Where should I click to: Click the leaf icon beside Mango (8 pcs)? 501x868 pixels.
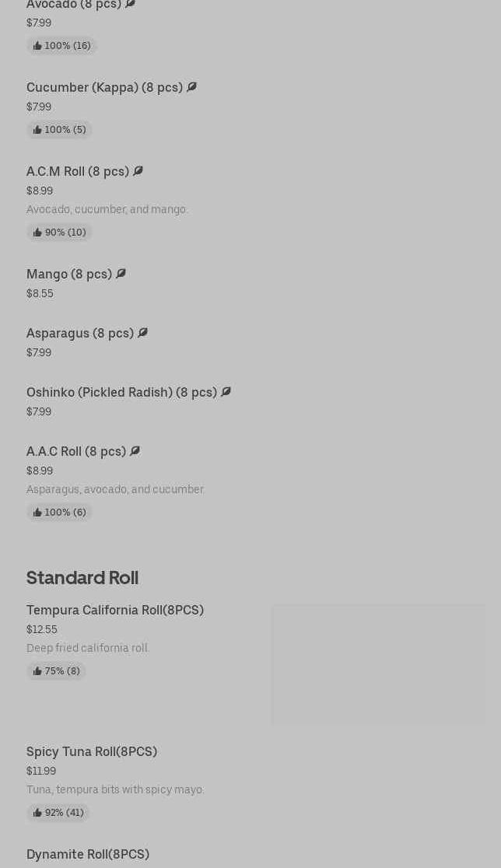click(121, 274)
